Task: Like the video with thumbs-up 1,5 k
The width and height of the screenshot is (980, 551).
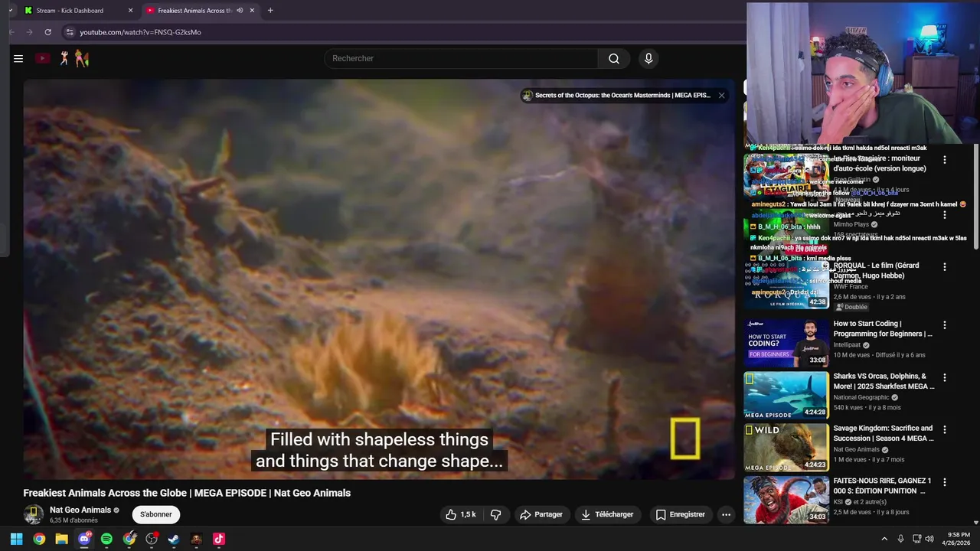Action: point(461,514)
